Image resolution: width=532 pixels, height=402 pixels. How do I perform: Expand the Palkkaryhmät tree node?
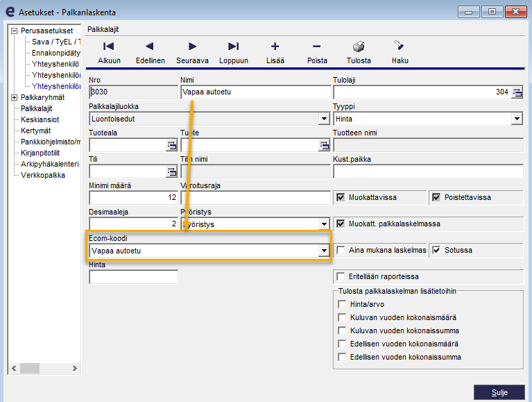(15, 98)
